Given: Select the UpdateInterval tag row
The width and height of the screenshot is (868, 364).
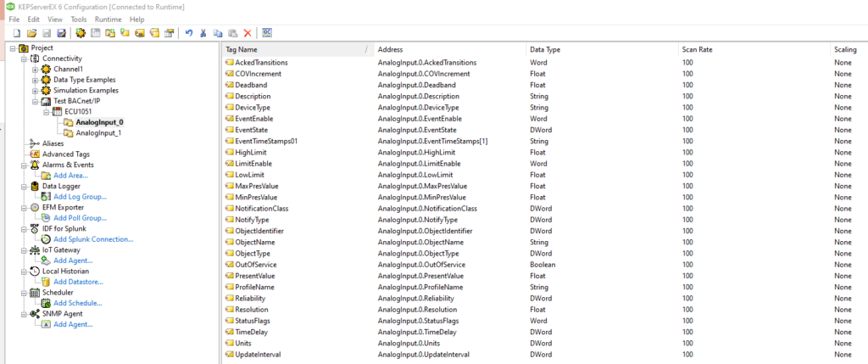Looking at the screenshot, I should coord(544,354).
